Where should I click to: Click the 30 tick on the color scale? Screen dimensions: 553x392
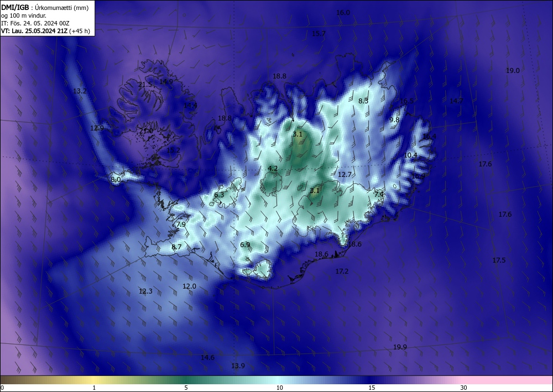pyautogui.click(x=464, y=388)
